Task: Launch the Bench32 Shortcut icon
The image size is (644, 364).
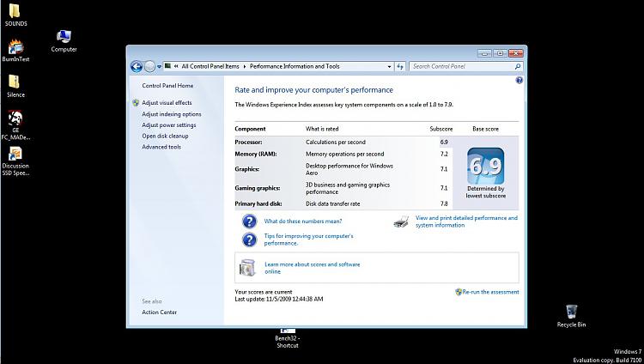Action: [288, 338]
